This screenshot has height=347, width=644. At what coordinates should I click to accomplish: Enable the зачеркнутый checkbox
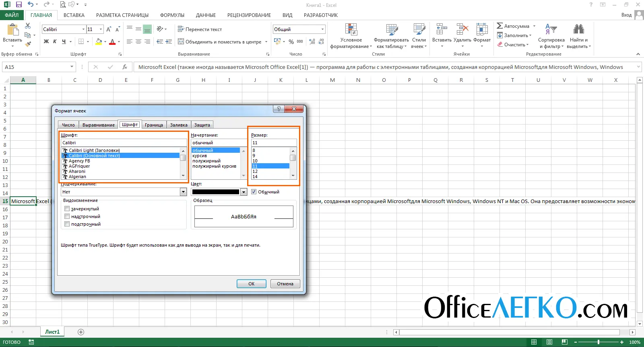tap(67, 209)
